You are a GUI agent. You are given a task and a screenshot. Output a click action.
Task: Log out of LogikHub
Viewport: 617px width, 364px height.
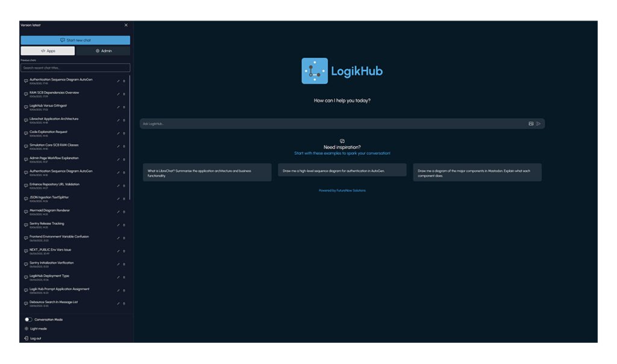pyautogui.click(x=33, y=338)
